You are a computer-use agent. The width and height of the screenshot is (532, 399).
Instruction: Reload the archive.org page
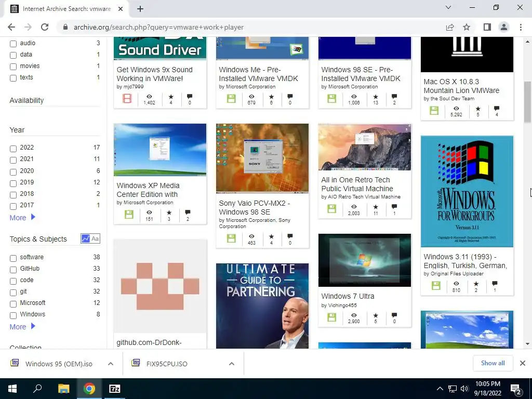[45, 27]
